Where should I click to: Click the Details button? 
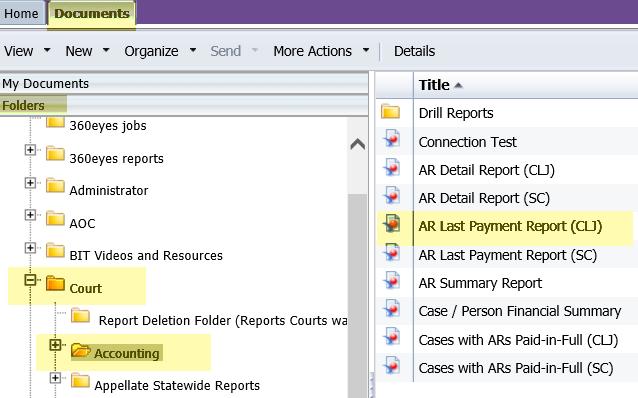click(414, 51)
